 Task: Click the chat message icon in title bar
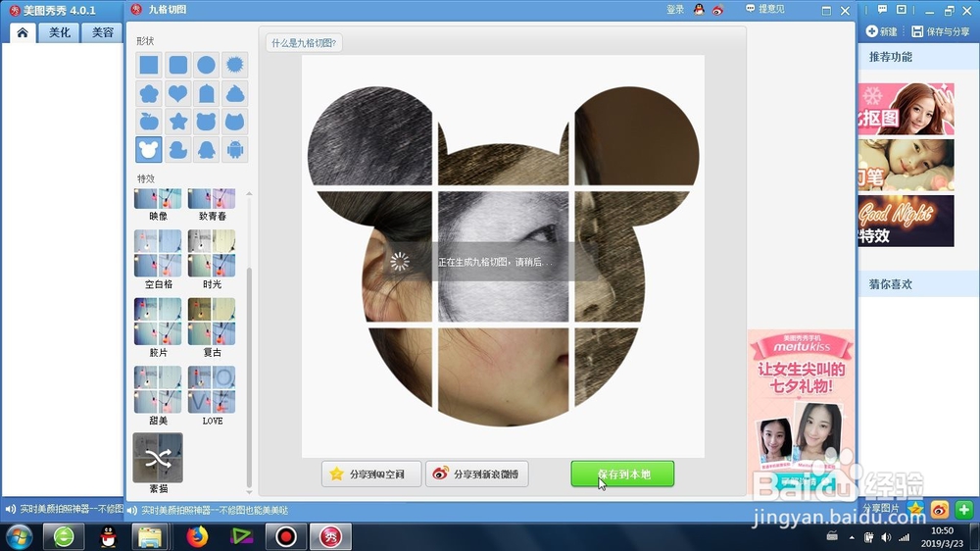[882, 10]
